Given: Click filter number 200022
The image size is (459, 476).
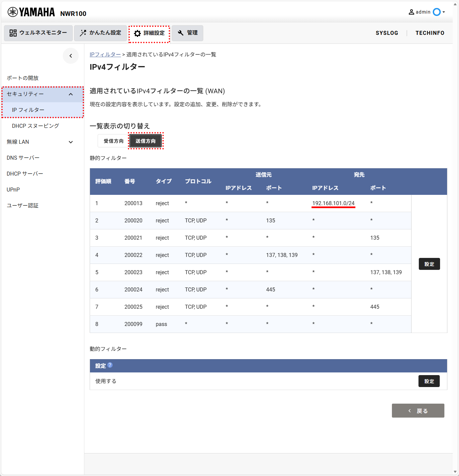Looking at the screenshot, I should (x=134, y=255).
